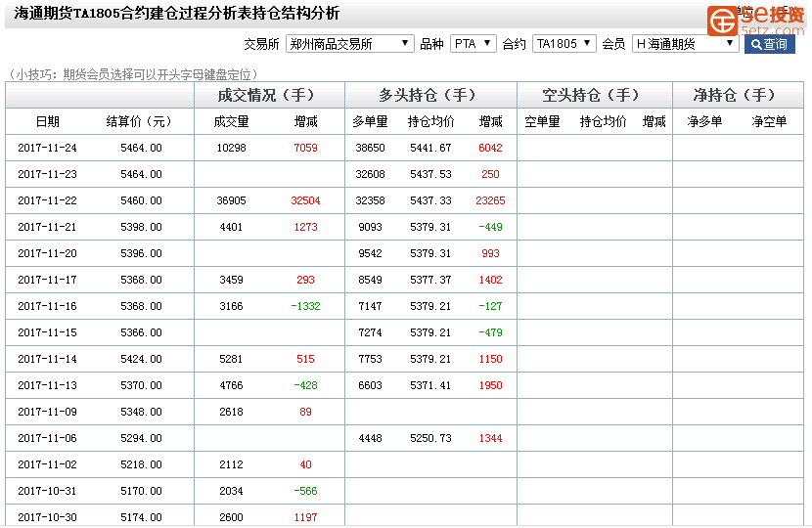Click the 多单量 column header
812x528 pixels.
pos(370,121)
